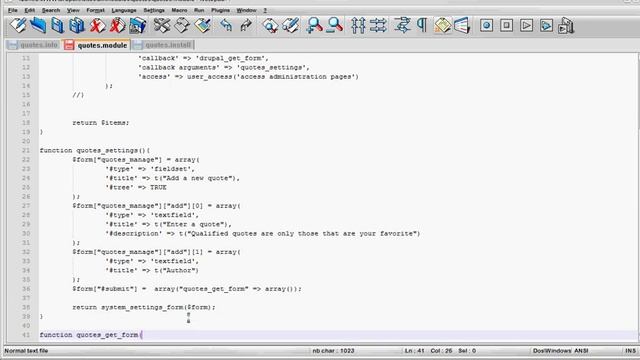This screenshot has width=640, height=360.
Task: Click 'Normal text file' in status bar
Action: [x=26, y=351]
